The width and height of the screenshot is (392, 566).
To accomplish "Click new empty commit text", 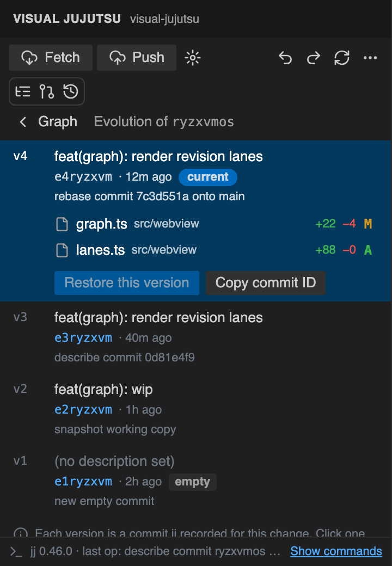I will pos(105,501).
